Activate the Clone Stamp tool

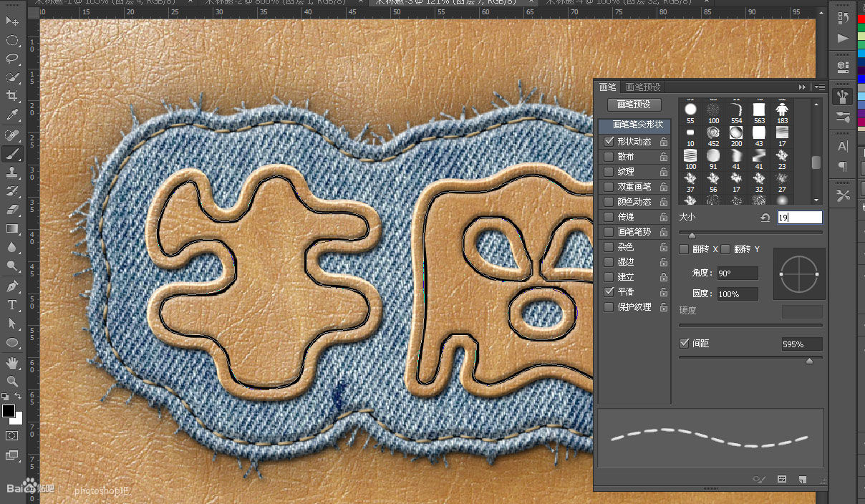point(12,172)
